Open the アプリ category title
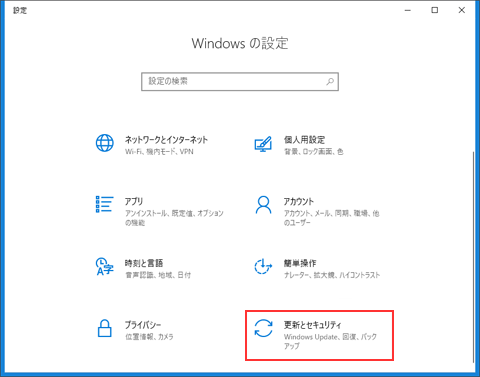Image resolution: width=480 pixels, height=377 pixels. (x=134, y=201)
